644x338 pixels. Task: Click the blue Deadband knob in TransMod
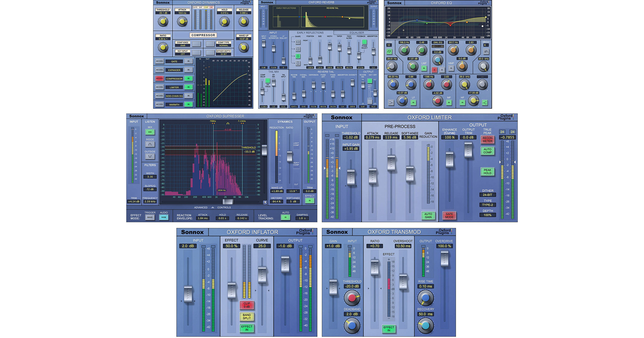[x=352, y=325]
